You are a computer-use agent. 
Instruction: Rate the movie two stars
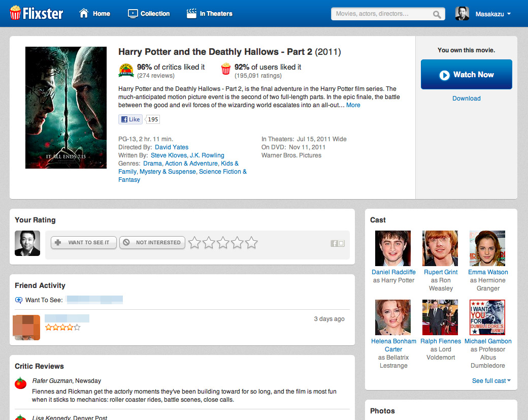[x=209, y=242]
